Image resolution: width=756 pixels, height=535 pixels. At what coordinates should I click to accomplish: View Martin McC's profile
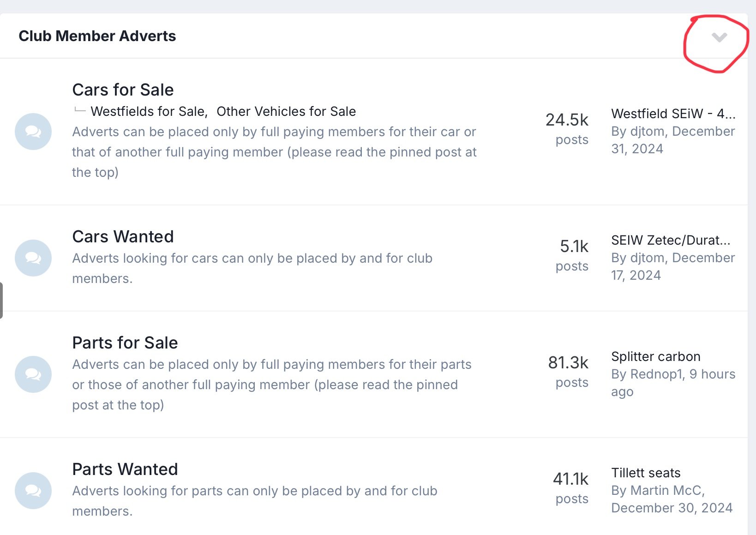666,490
